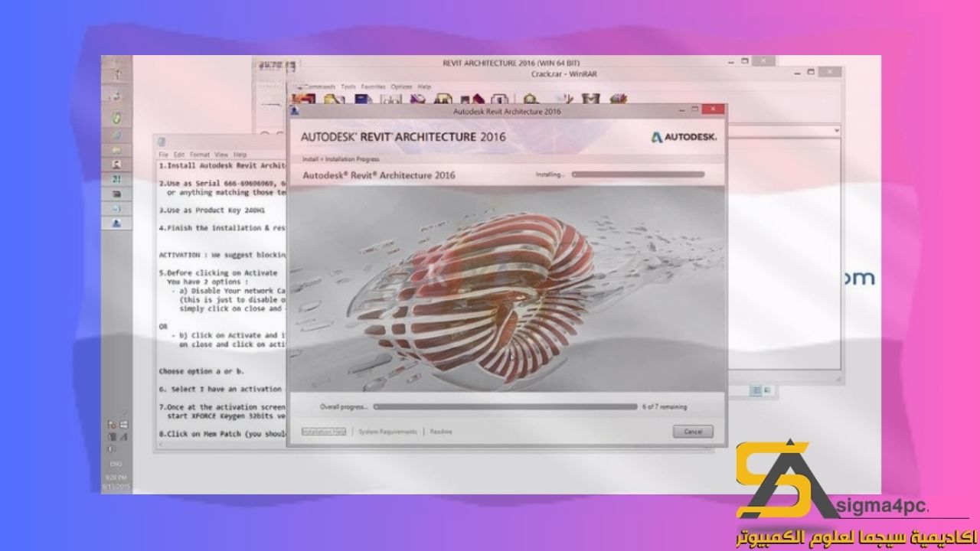
Task: Click the SFX icon in WinRAR toolbar
Action: (x=619, y=99)
